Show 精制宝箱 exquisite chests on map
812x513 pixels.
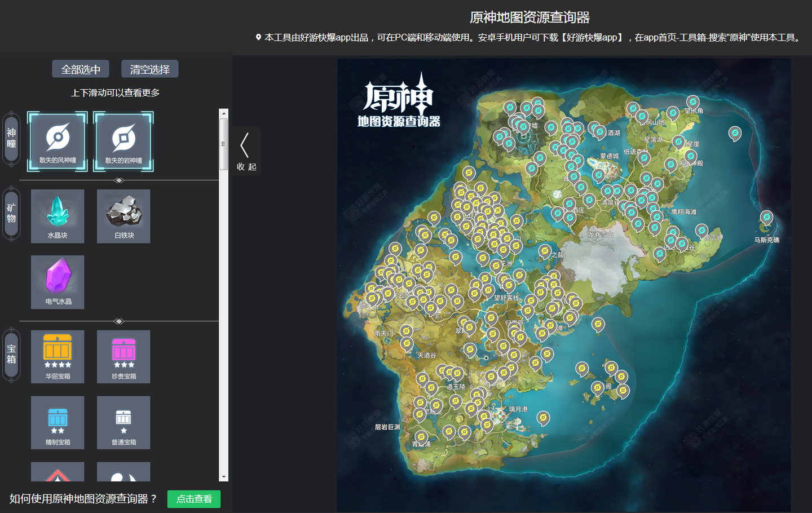[58, 423]
